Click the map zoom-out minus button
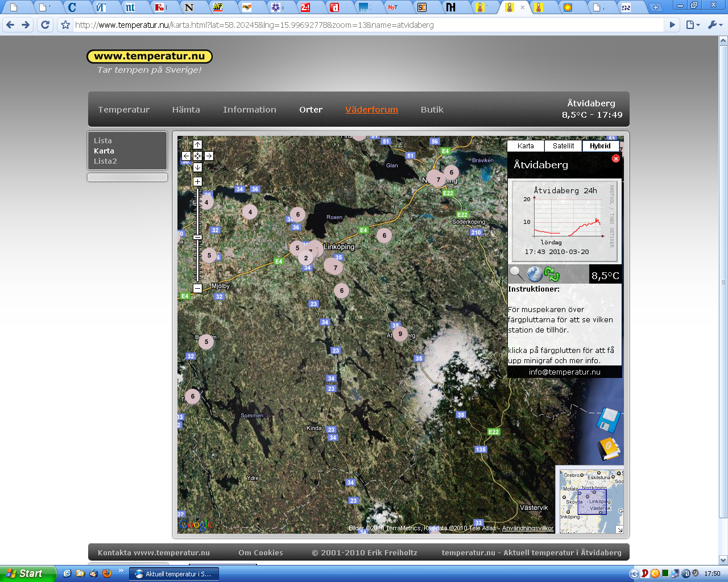 pos(197,288)
